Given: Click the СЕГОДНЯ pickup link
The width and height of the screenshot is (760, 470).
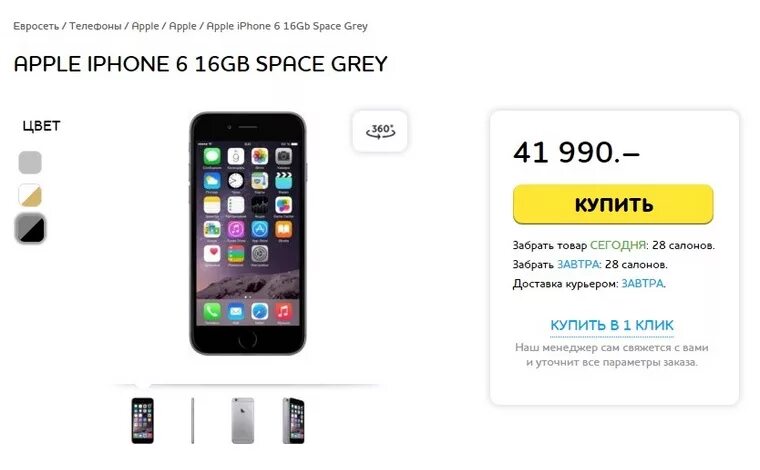Looking at the screenshot, I should 618,245.
